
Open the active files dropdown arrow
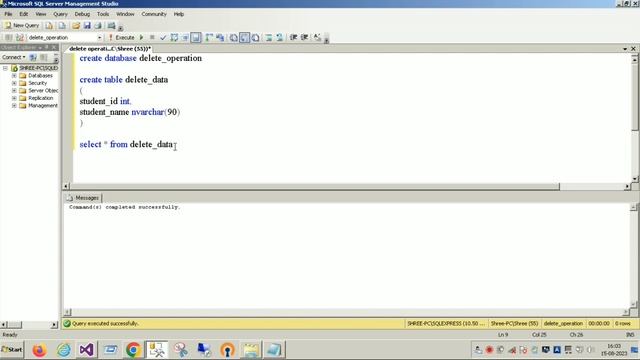625,49
